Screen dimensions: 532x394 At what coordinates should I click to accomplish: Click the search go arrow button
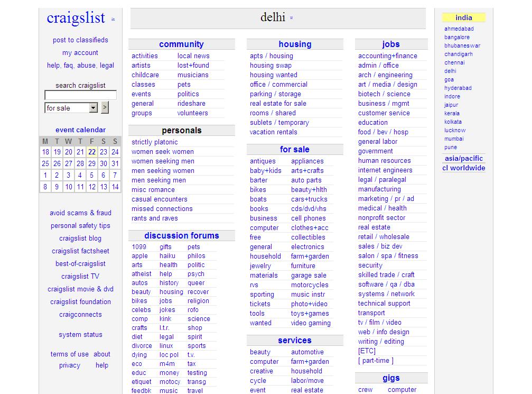[x=105, y=108]
